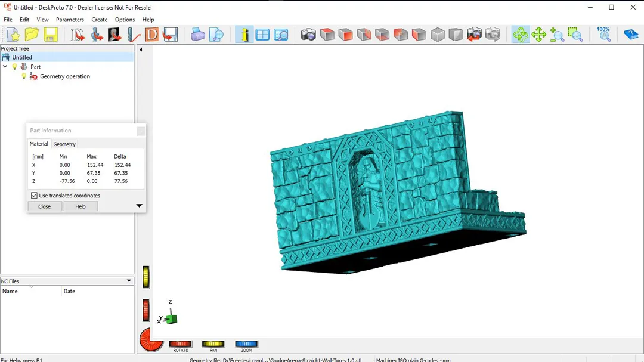Save the project using the floppy disk icon

pos(51,35)
